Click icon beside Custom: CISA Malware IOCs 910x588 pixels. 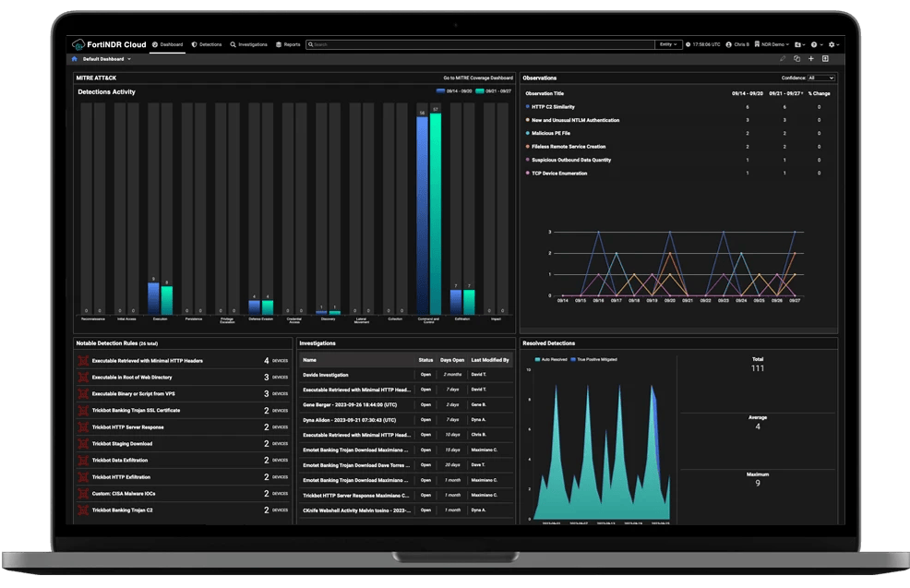(84, 494)
